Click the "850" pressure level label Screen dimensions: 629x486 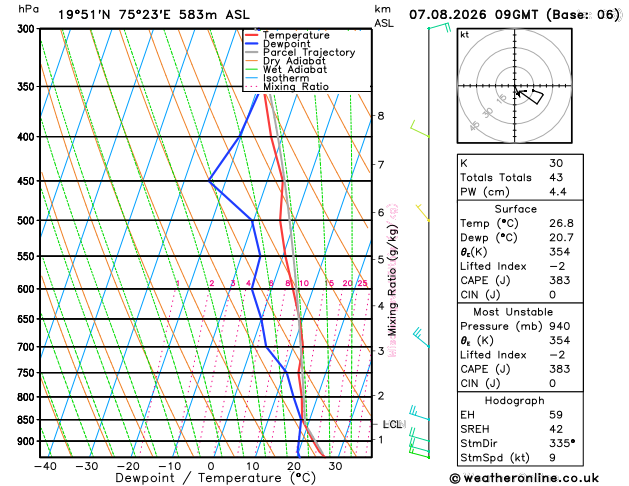click(x=26, y=420)
